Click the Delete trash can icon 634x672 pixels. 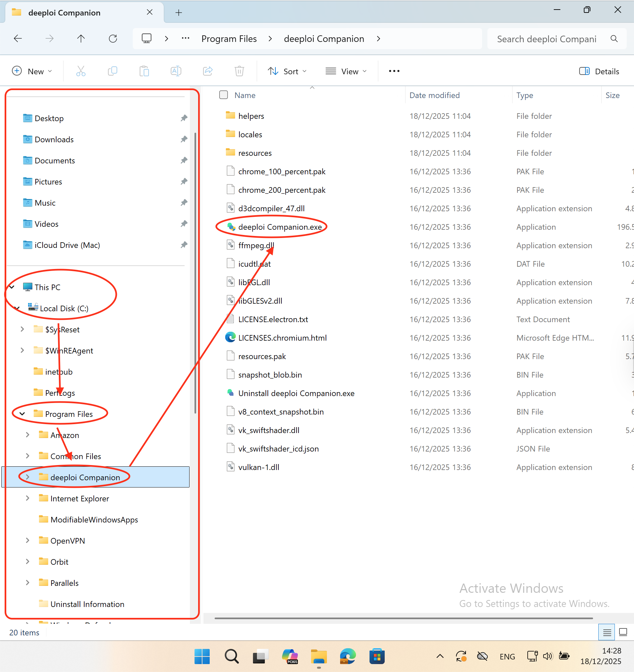tap(239, 71)
